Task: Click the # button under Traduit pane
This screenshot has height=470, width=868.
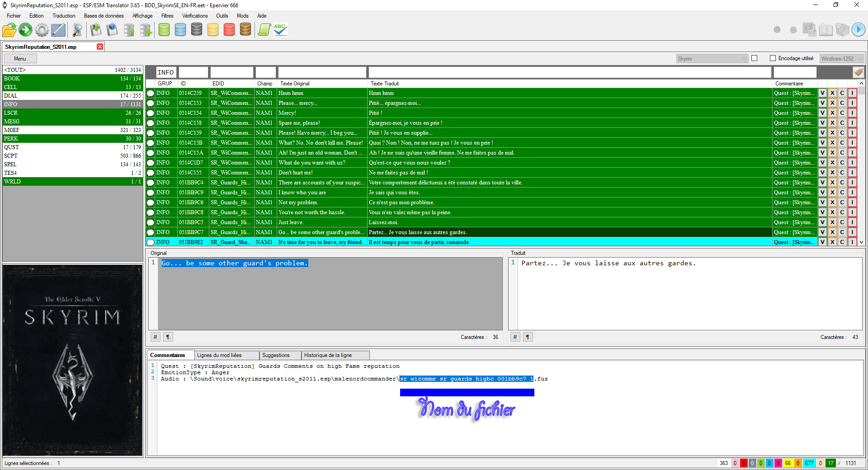Action: pyautogui.click(x=515, y=337)
